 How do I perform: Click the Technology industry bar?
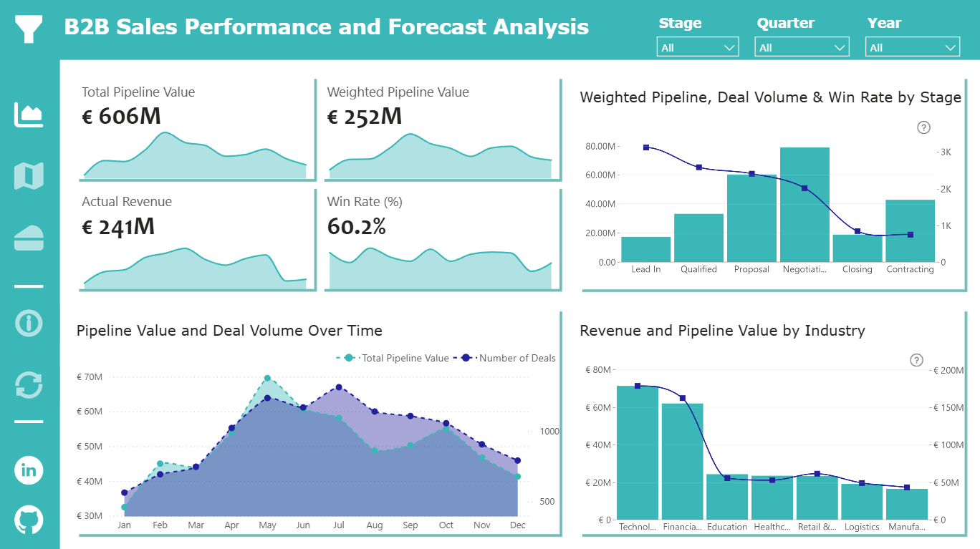pos(638,452)
